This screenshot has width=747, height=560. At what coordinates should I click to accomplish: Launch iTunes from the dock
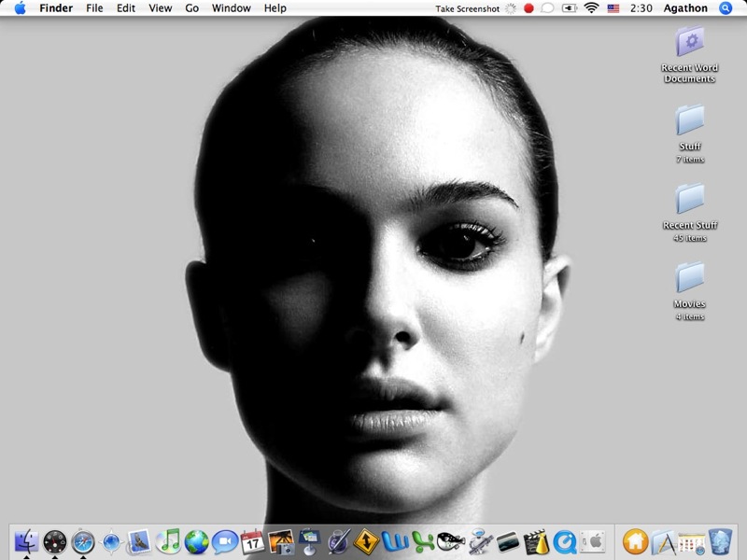(168, 540)
